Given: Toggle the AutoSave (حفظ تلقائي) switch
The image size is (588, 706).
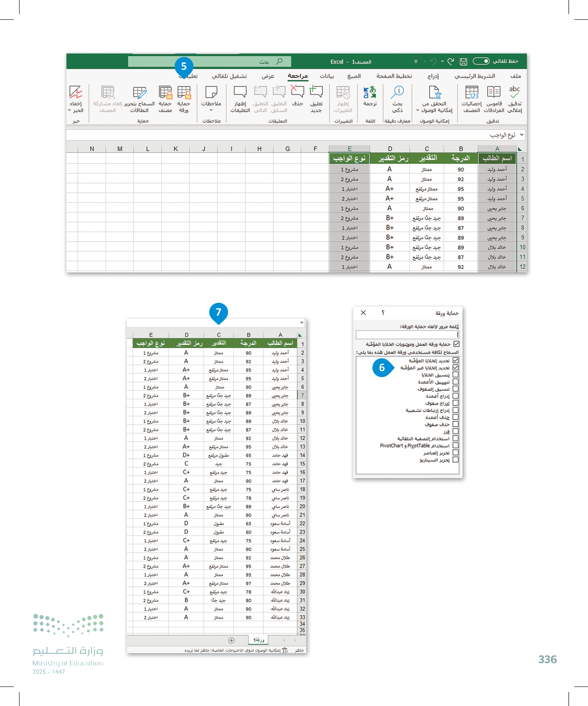Looking at the screenshot, I should point(481,61).
